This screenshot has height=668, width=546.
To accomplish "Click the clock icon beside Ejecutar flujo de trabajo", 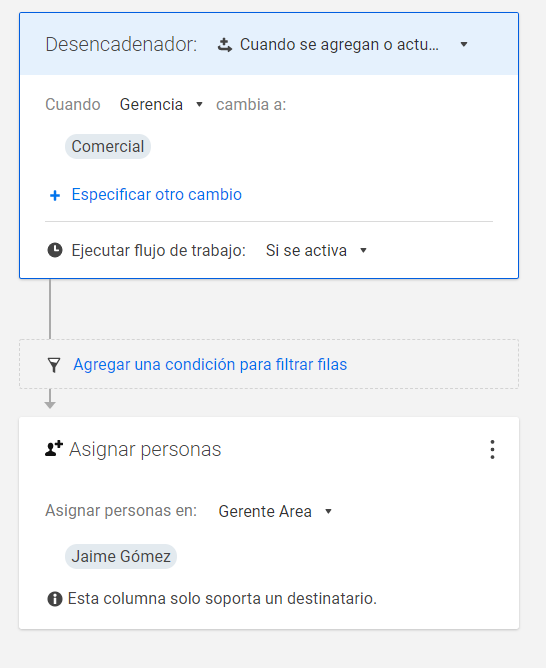I will pyautogui.click(x=55, y=250).
